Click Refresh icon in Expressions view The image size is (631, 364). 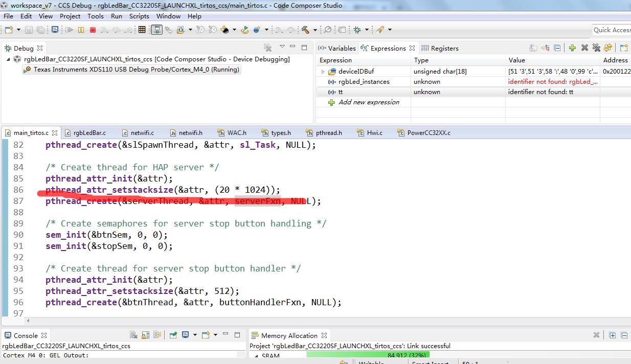coord(608,48)
